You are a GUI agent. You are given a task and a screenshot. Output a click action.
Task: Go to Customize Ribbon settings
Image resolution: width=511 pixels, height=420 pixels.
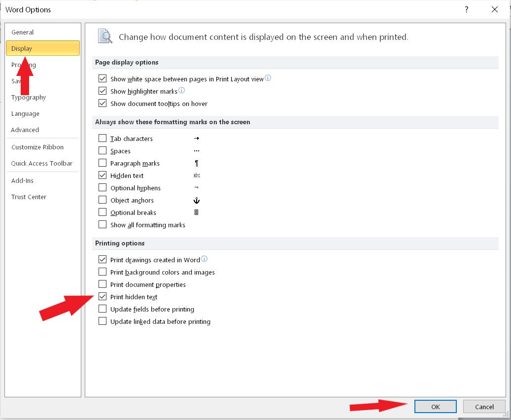click(43, 147)
